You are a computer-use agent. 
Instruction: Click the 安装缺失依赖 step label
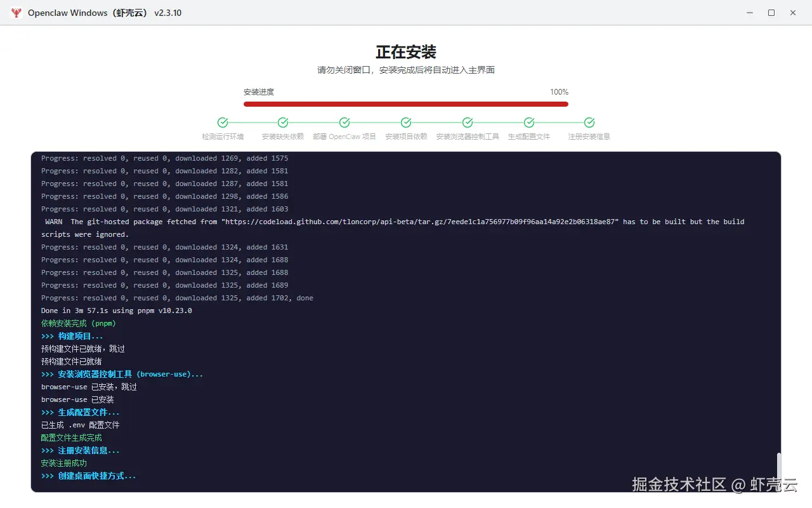pos(283,137)
